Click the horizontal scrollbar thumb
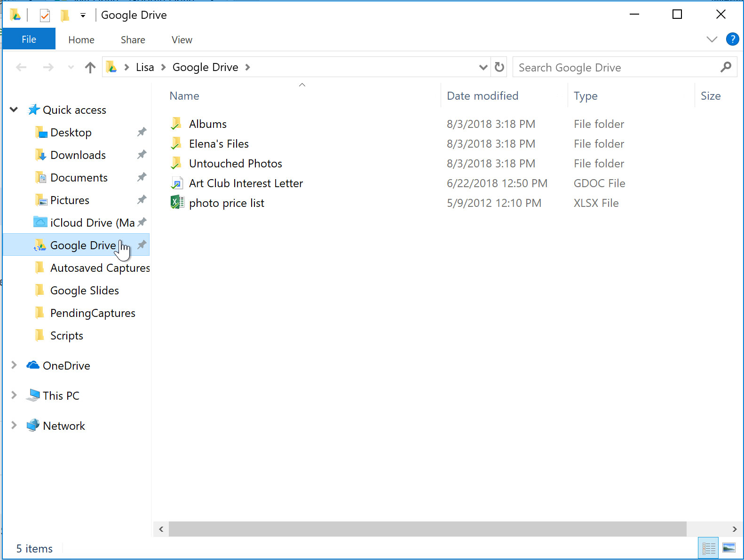 [x=427, y=529]
